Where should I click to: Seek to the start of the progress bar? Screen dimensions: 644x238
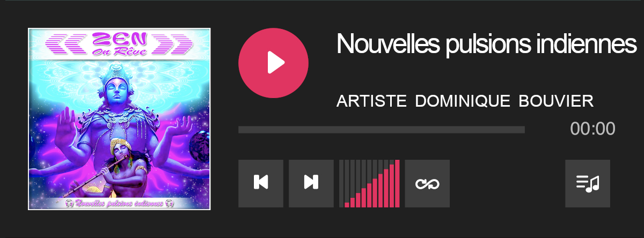click(239, 129)
